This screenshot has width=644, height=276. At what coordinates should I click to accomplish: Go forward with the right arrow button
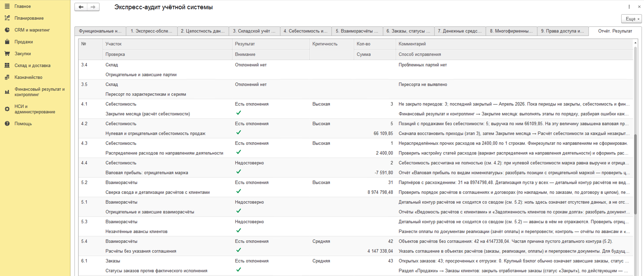pos(93,7)
